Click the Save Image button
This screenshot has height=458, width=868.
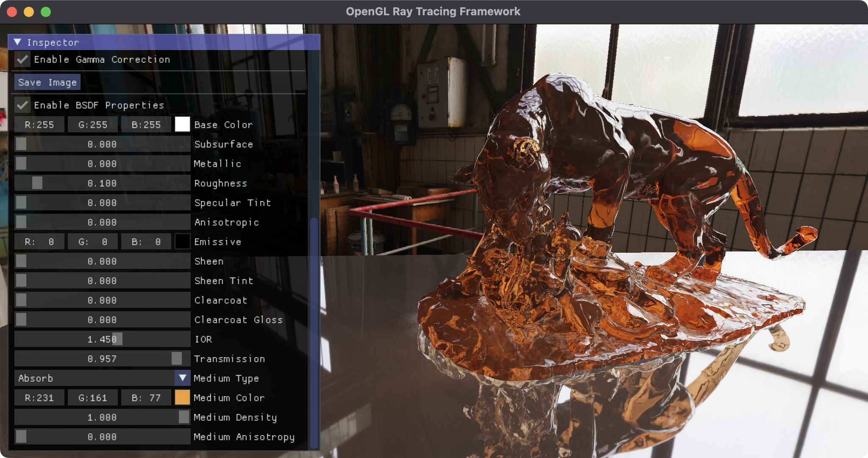47,82
